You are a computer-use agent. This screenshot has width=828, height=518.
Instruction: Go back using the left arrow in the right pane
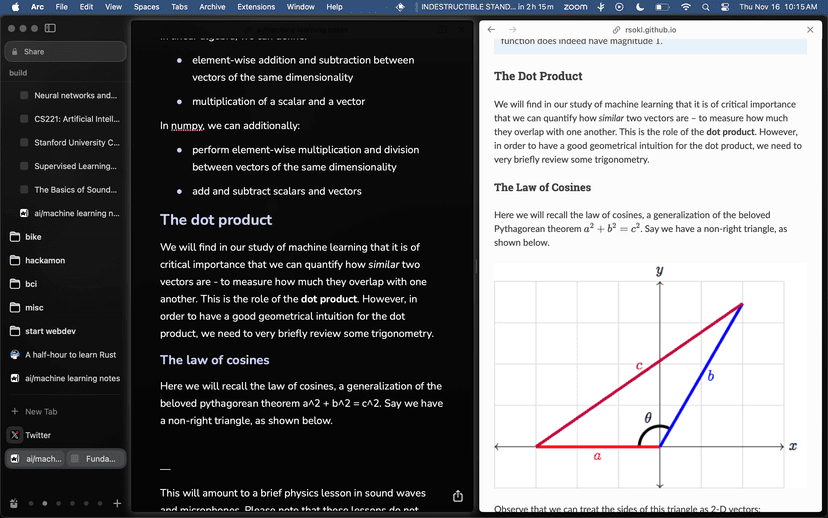coord(491,30)
